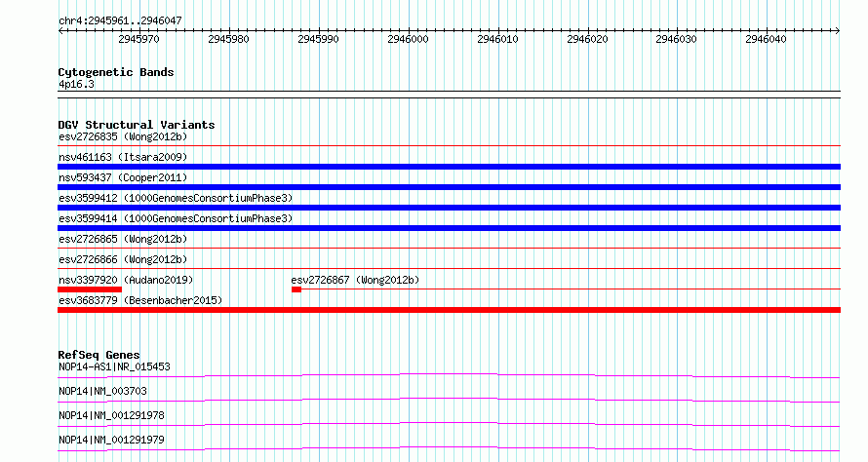Open variant esv2726835 (Wong2012b)
This screenshot has height=462, width=868.
pyautogui.click(x=123, y=136)
